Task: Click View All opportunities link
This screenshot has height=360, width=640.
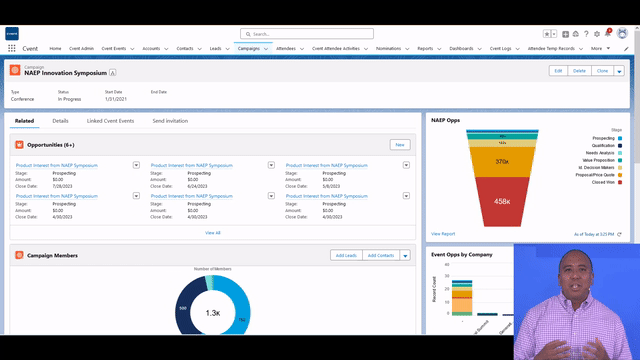Action: click(213, 233)
